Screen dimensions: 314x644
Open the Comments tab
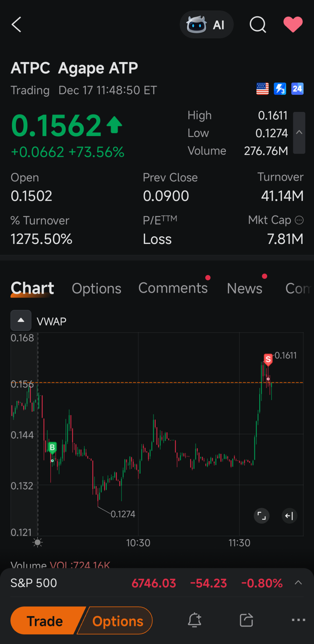(173, 288)
